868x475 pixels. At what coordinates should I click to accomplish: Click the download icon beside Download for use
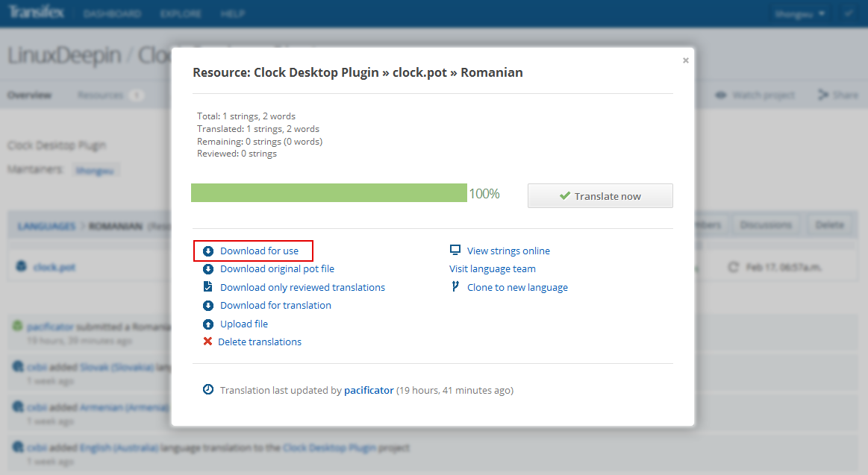pos(208,251)
